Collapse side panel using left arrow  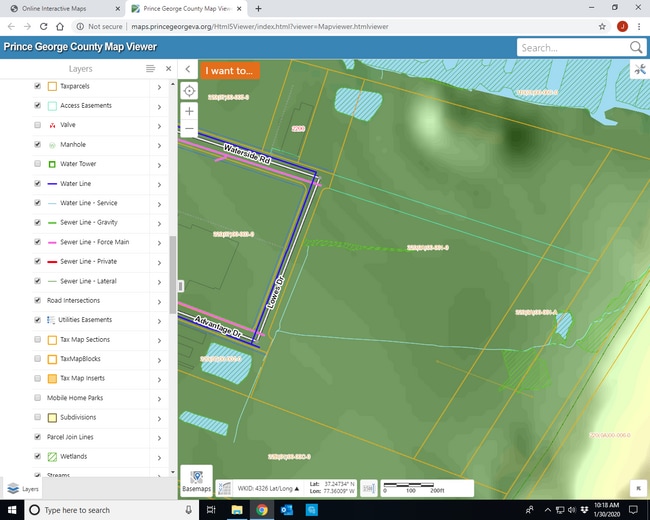pos(188,69)
